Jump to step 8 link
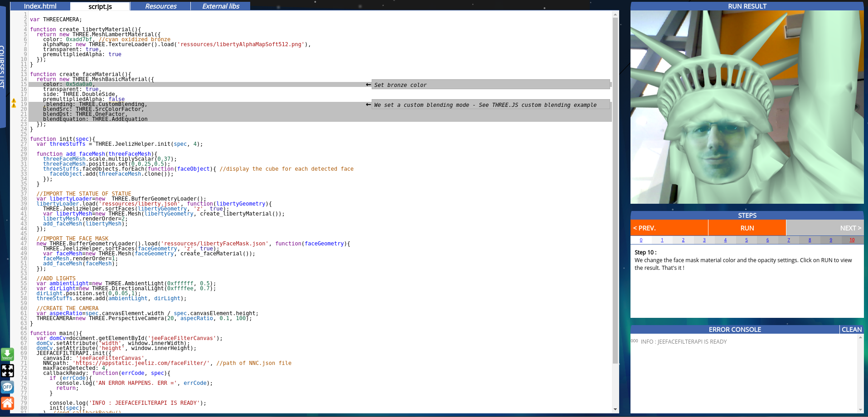Screen dimensions: 868x417 coord(810,240)
